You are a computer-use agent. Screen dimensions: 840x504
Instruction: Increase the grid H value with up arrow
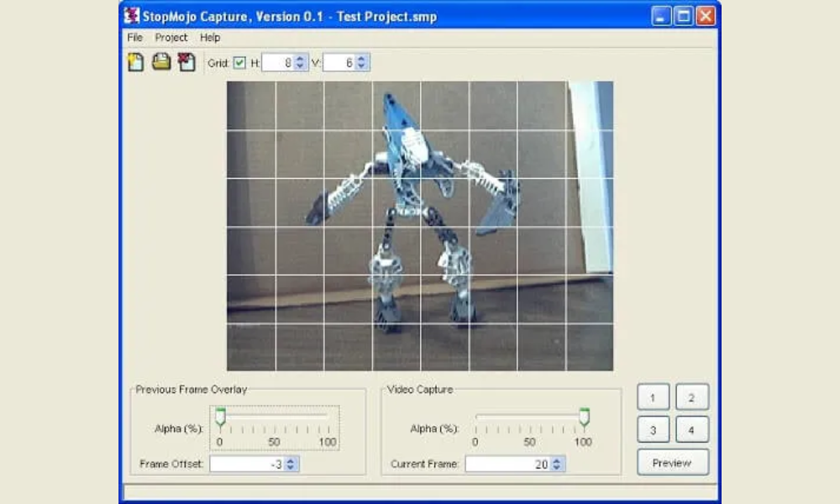click(300, 59)
